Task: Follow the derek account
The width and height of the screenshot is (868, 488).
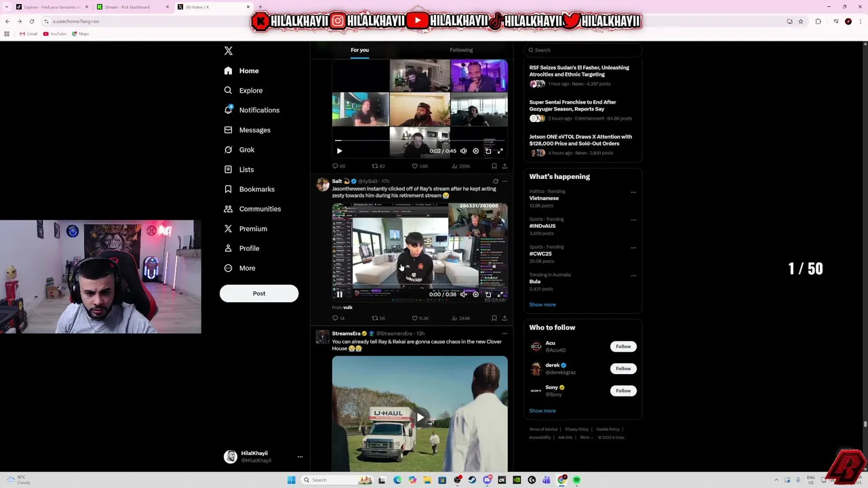Action: click(623, 369)
